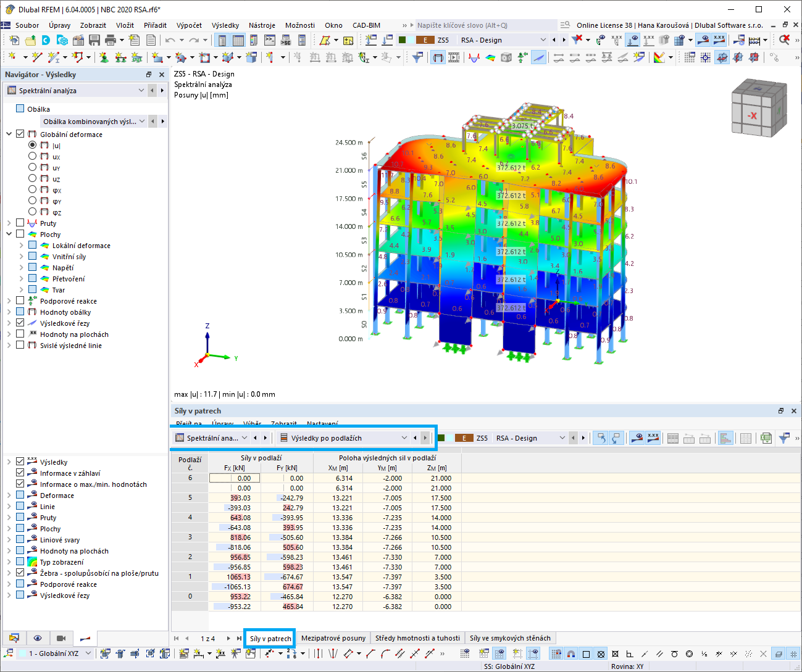The image size is (802, 672).
Task: Click the Open file folder icon
Action: [30, 40]
